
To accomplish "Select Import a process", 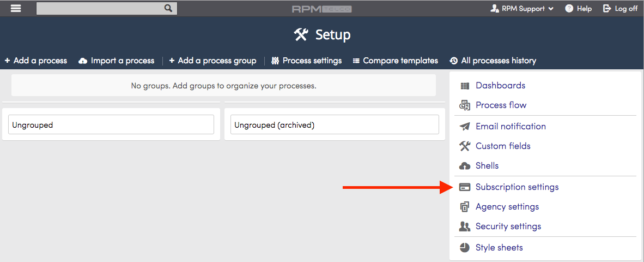I will pyautogui.click(x=116, y=61).
